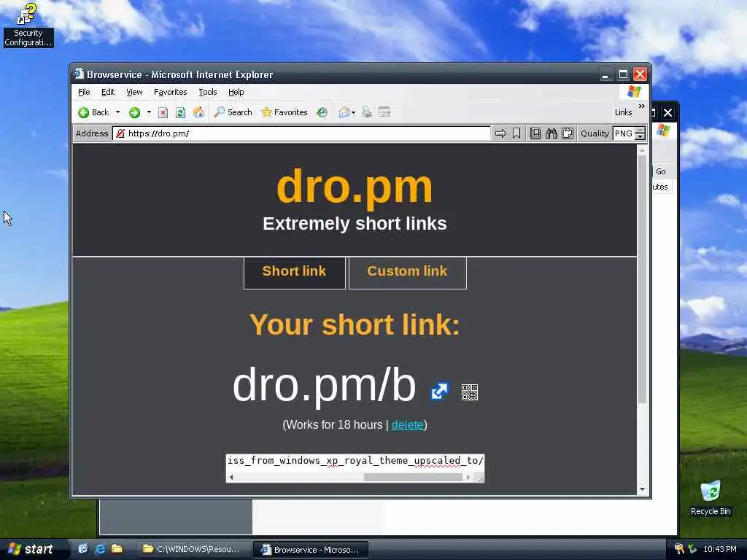Screen dimensions: 747x560
Task: Select the Recycle Bin desktop icon
Action: point(711,498)
